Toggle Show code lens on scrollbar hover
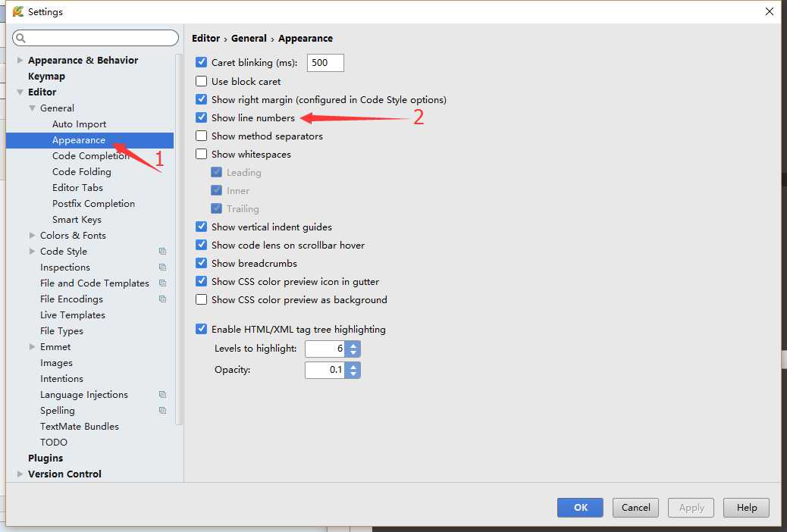The width and height of the screenshot is (787, 532). coord(201,245)
